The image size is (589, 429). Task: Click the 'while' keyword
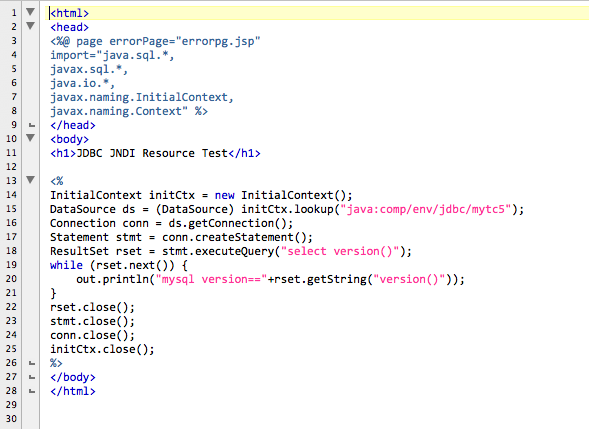point(66,265)
